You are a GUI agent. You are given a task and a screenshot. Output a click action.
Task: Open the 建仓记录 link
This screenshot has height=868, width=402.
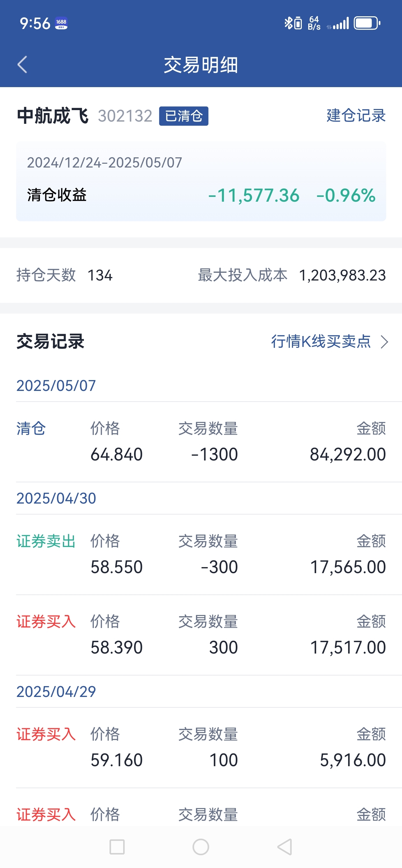(x=356, y=116)
